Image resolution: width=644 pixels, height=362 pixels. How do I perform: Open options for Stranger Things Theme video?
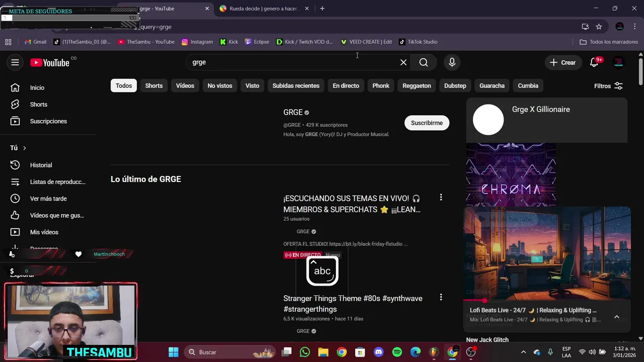tap(441, 297)
